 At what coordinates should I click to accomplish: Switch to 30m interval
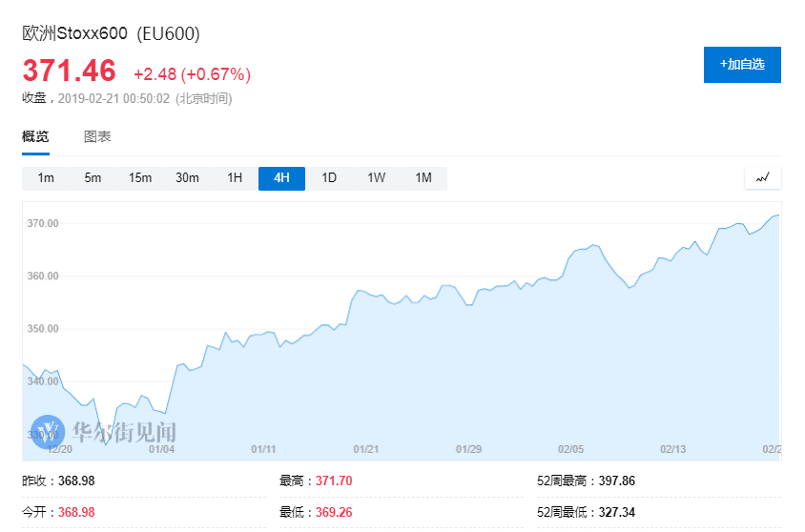tap(187, 178)
